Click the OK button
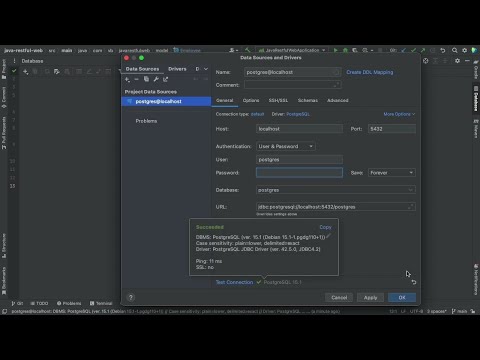This screenshot has width=480, height=360. tap(402, 297)
